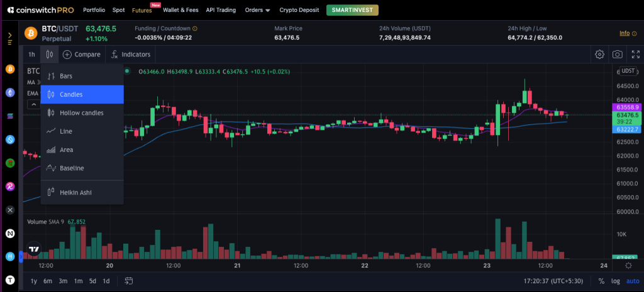Screen dimensions: 644x292
Task: Choose Hollow candles from chart type menu
Action: (x=81, y=113)
